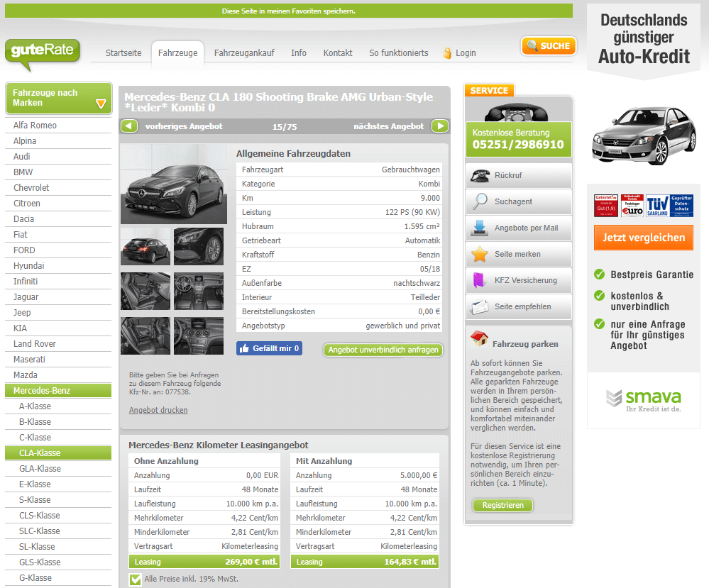Click the Jetzt vergleichen button
This screenshot has width=709, height=588.
[x=644, y=238]
